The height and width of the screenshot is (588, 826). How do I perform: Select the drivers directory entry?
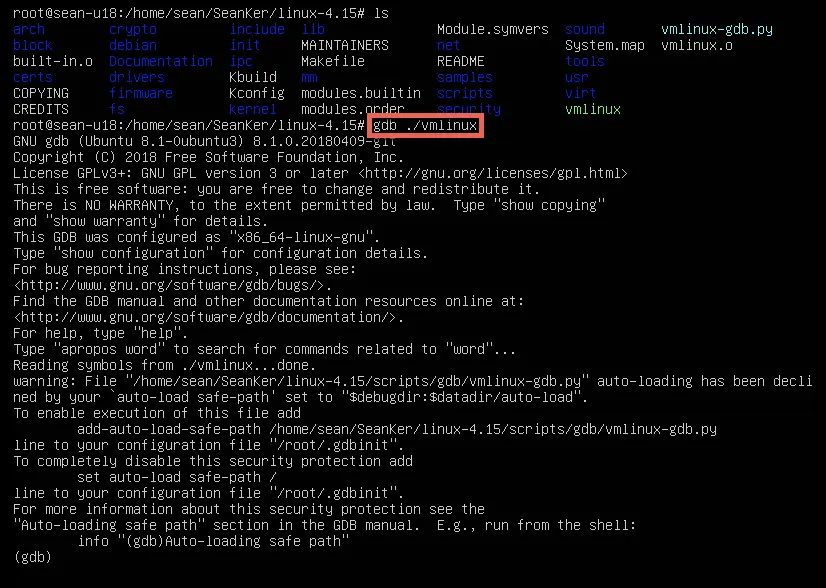tap(137, 77)
